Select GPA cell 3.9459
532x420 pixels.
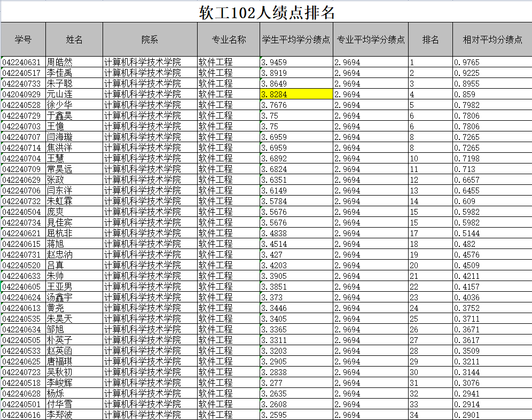coord(296,62)
